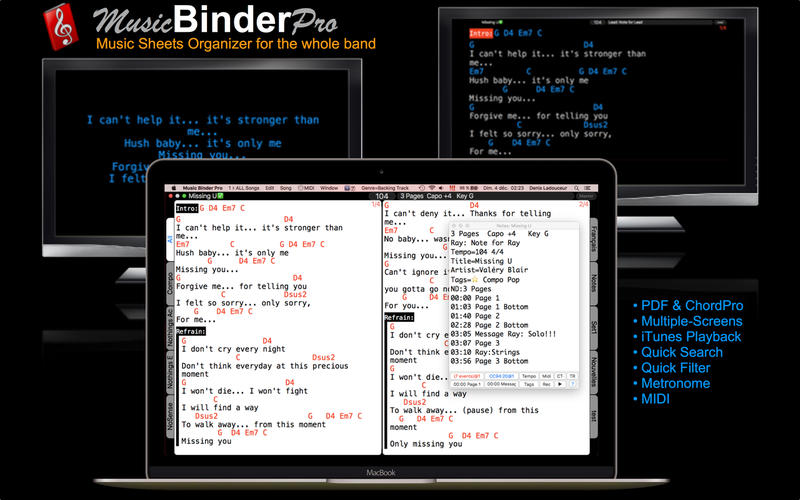Click the Tempo button in Notes window
This screenshot has height=500, width=800.
click(529, 376)
